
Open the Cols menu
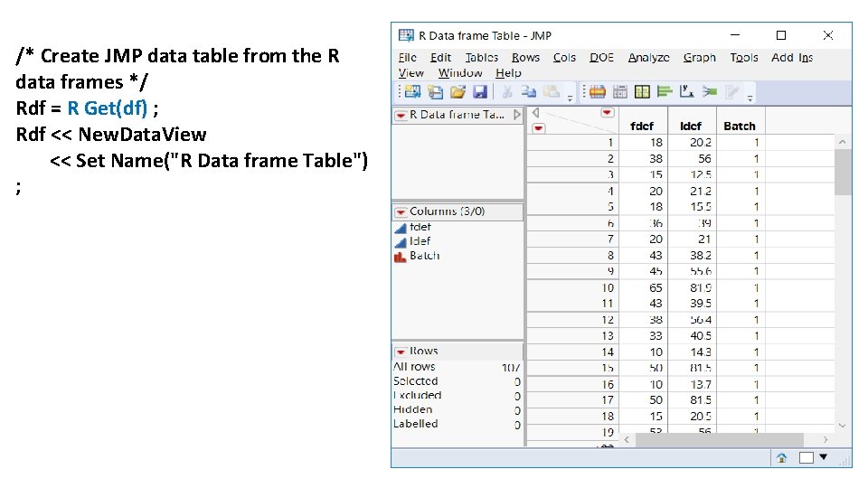(564, 58)
